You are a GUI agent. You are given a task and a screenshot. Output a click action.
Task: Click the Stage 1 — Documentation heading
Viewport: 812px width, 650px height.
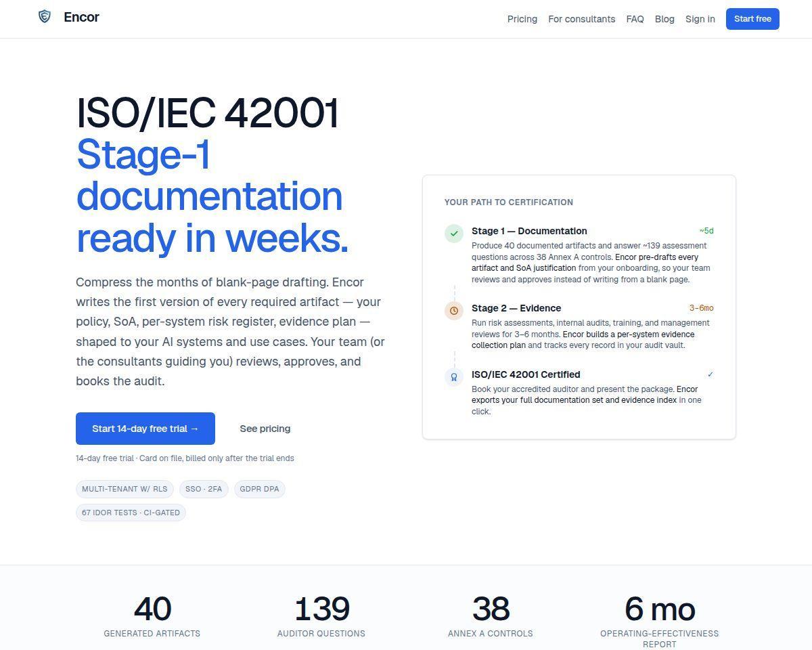pos(529,231)
